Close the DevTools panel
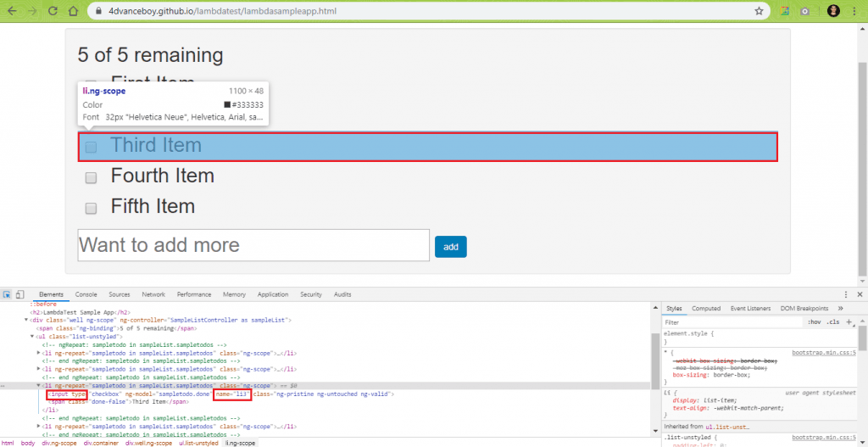This screenshot has width=868, height=447. point(860,294)
